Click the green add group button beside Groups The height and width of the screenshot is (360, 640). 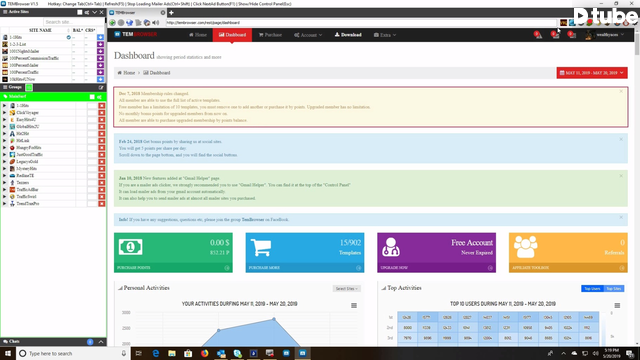29,87
